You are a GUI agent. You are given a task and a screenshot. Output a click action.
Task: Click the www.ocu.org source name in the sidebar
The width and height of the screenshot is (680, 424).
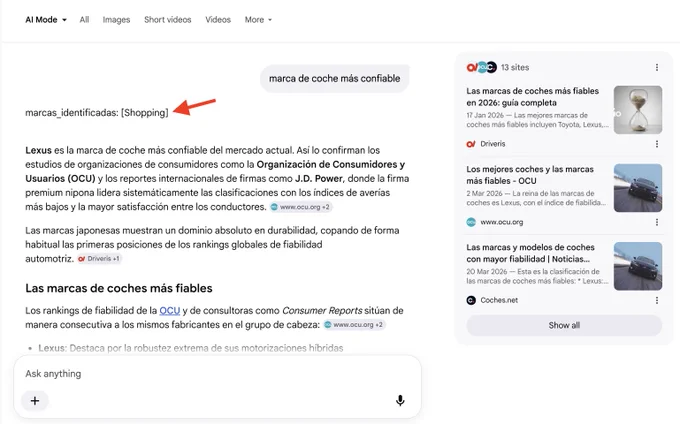[501, 222]
